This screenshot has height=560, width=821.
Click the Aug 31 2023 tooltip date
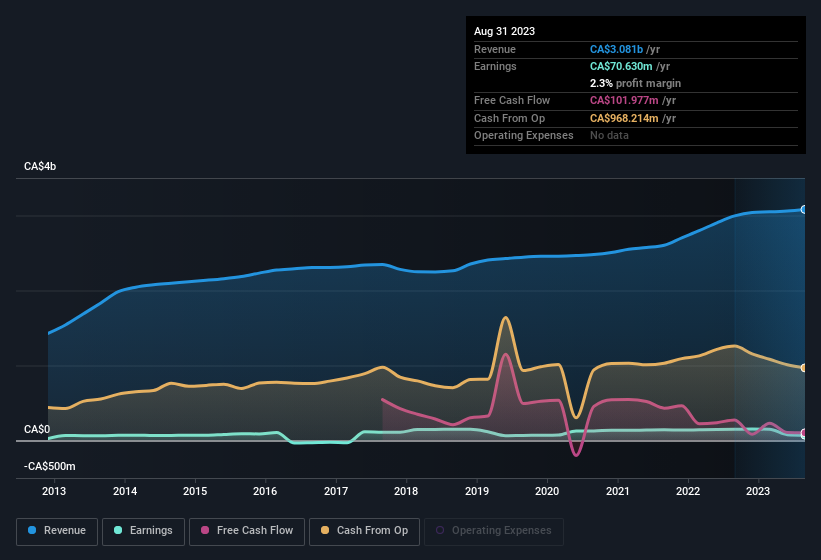[504, 31]
